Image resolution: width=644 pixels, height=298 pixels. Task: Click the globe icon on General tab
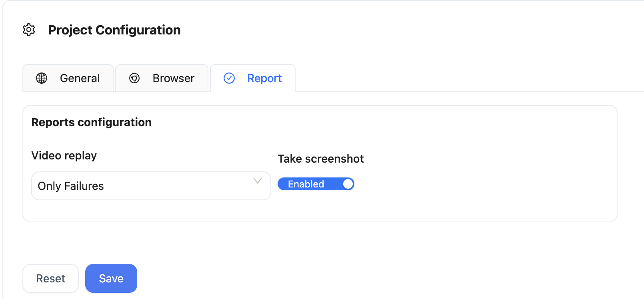pos(42,78)
